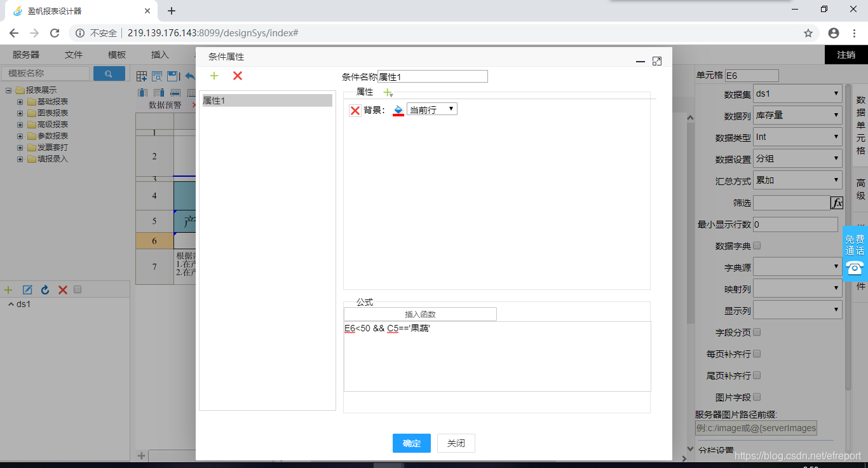Minimize the 条件属性 dialog

(641, 61)
